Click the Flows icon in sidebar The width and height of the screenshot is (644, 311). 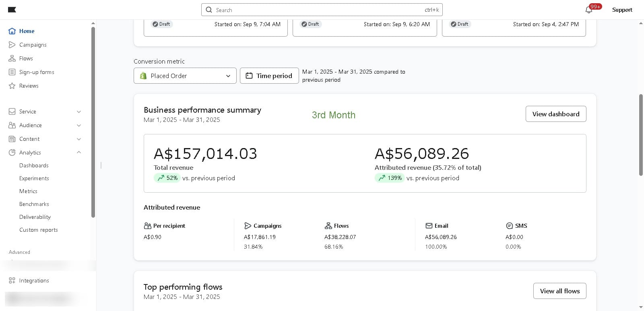point(12,58)
